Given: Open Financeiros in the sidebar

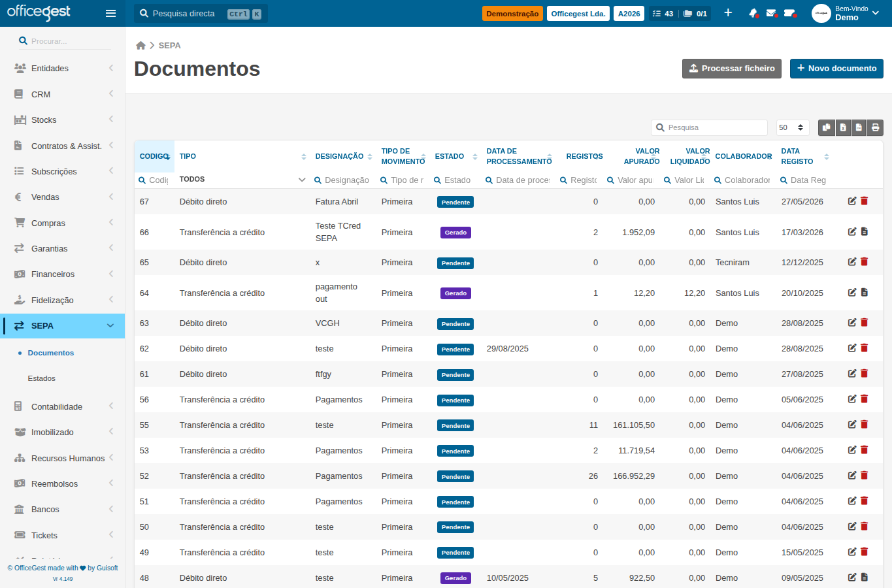Looking at the screenshot, I should pyautogui.click(x=63, y=274).
